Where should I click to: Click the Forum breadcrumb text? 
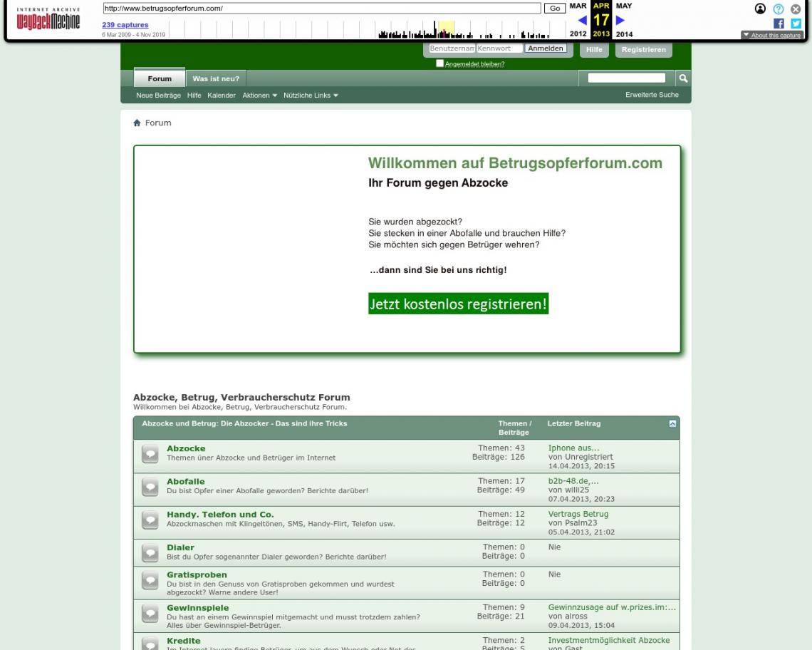(x=158, y=123)
